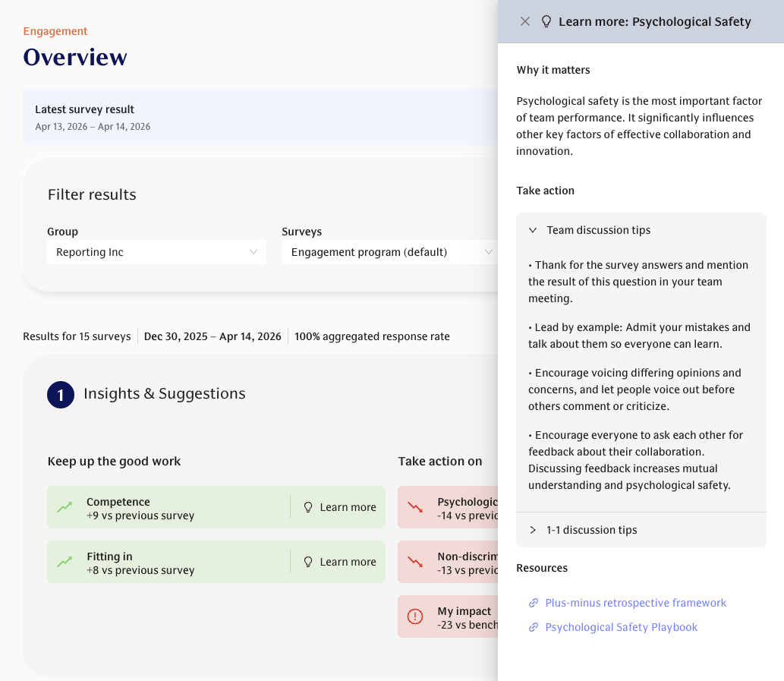This screenshot has height=681, width=784.
Task: Click the 'Why it matters' heading
Action: [x=553, y=70]
